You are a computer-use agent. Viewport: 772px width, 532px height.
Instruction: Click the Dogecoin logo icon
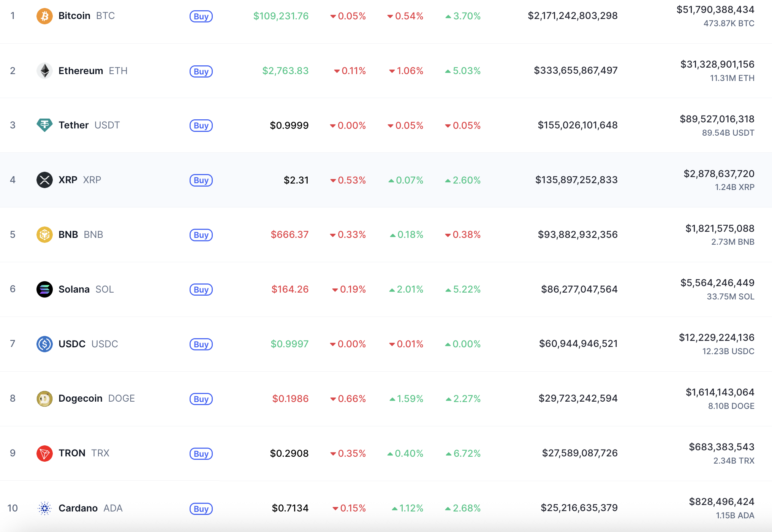point(44,399)
